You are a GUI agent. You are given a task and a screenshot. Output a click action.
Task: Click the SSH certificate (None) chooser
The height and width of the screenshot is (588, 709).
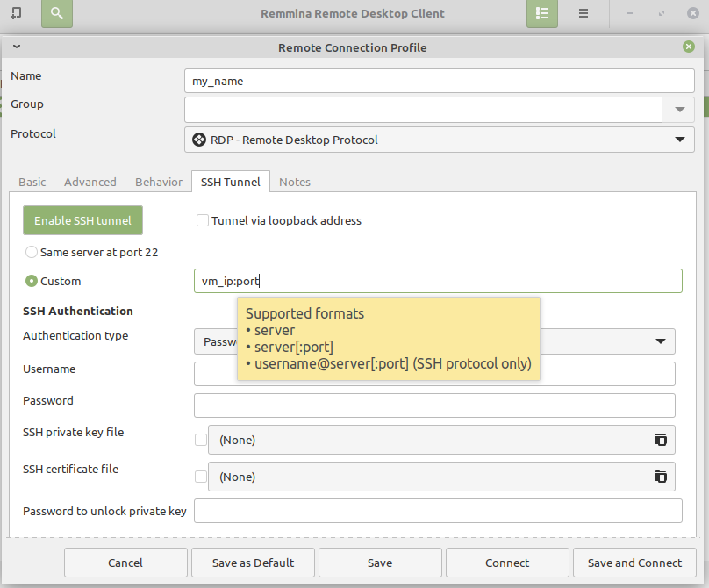click(441, 477)
